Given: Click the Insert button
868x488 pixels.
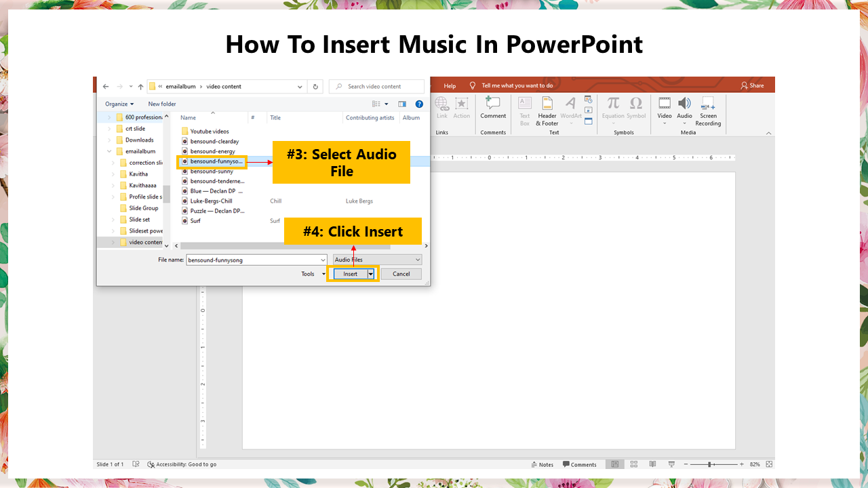Looking at the screenshot, I should (x=350, y=274).
